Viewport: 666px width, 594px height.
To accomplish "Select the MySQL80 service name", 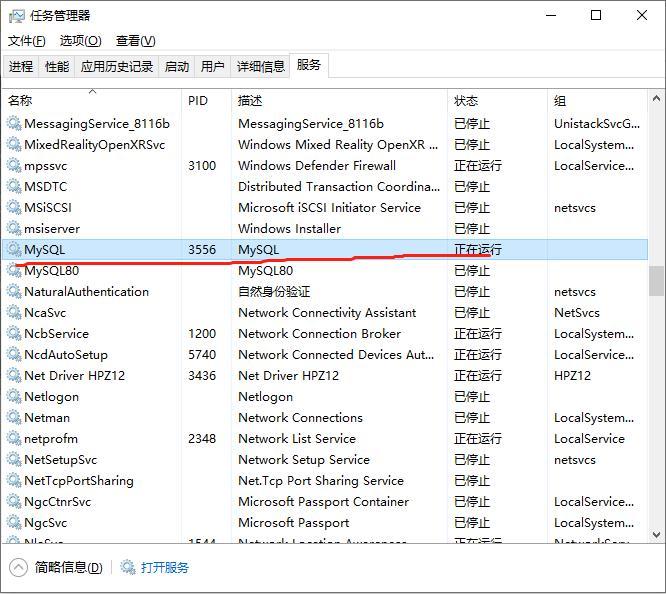I will [51, 271].
